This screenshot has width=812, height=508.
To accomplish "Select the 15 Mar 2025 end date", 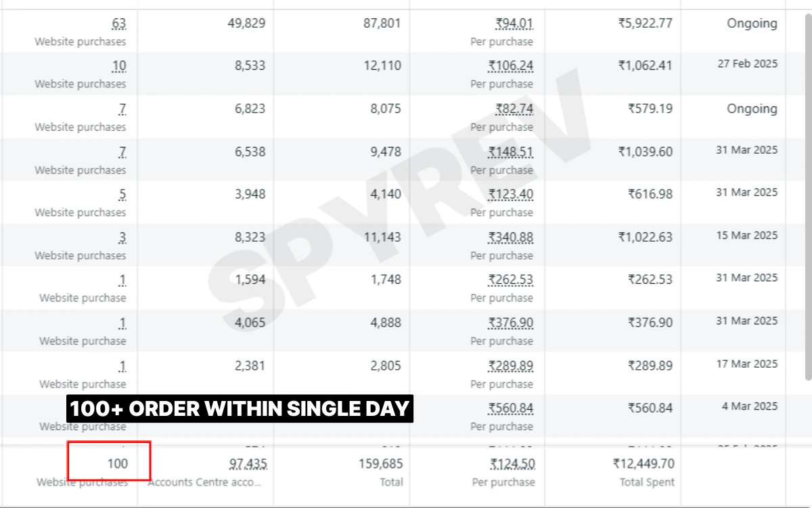I will [747, 236].
